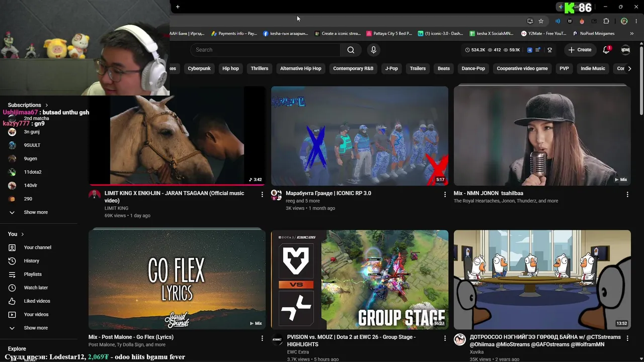Open options for LIMIT KING JARAN TSAGAAN video

tap(262, 194)
